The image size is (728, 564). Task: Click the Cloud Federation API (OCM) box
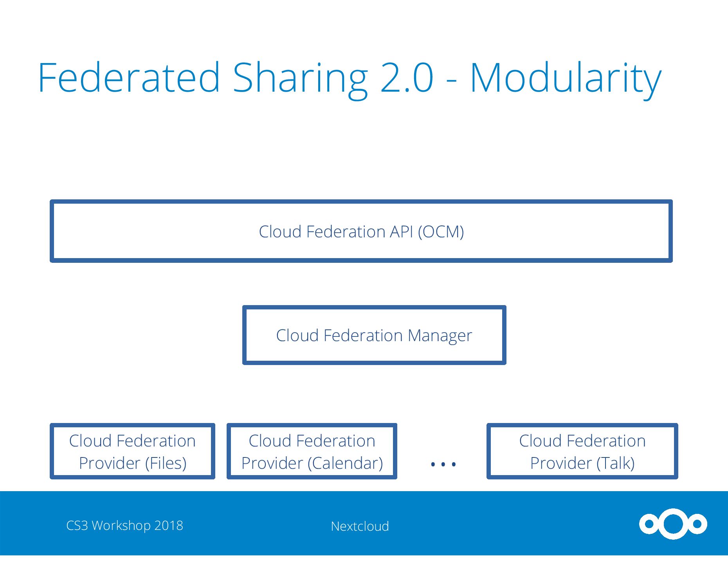tap(361, 231)
